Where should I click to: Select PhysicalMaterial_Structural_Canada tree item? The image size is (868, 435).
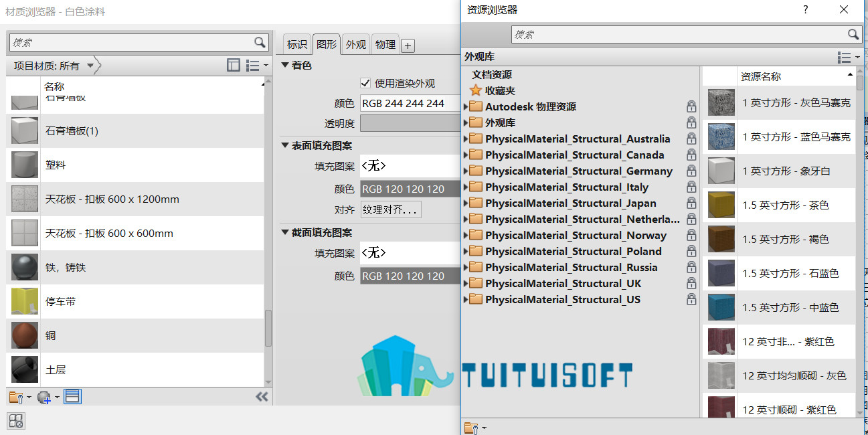pyautogui.click(x=575, y=155)
